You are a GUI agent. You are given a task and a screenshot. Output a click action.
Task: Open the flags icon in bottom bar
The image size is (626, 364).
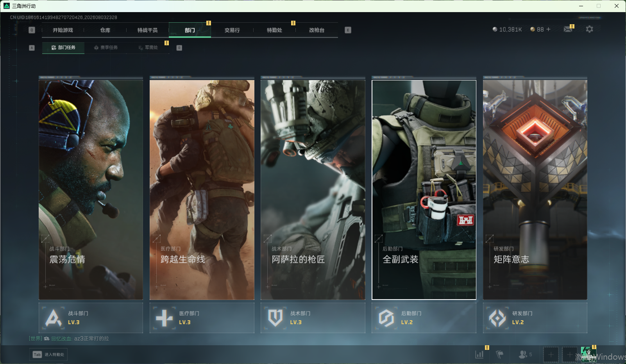tap(499, 355)
